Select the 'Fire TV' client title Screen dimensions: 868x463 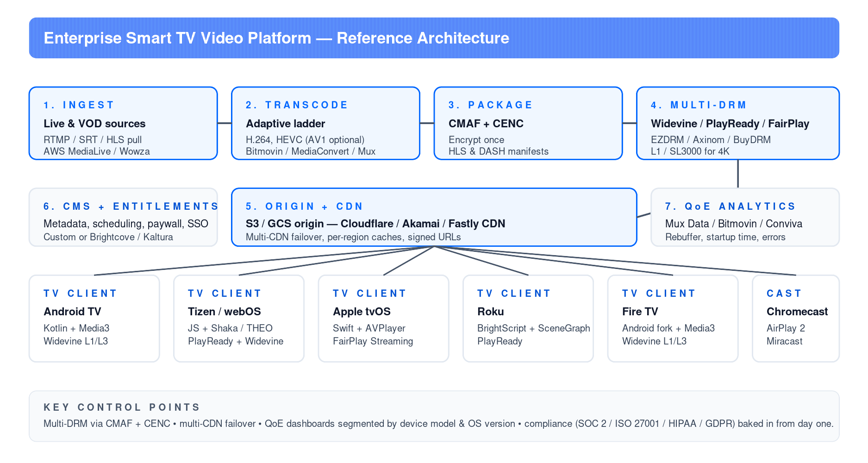coord(640,312)
